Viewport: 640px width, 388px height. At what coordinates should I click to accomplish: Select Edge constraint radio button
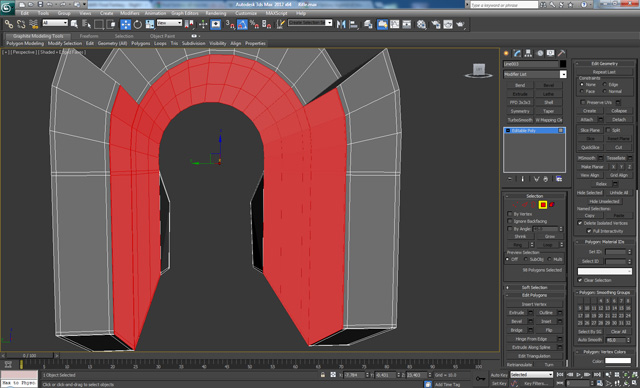[x=604, y=84]
